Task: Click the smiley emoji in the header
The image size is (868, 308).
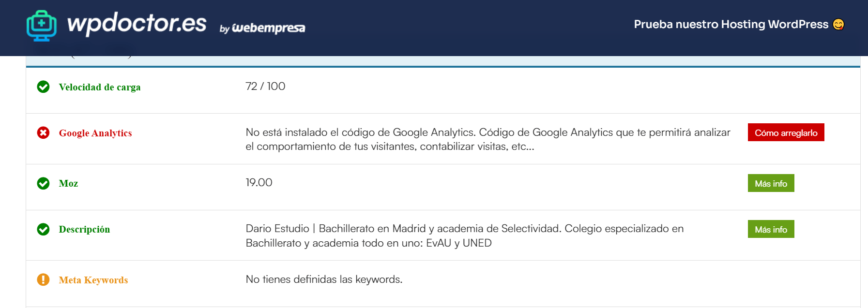Action: click(x=838, y=24)
